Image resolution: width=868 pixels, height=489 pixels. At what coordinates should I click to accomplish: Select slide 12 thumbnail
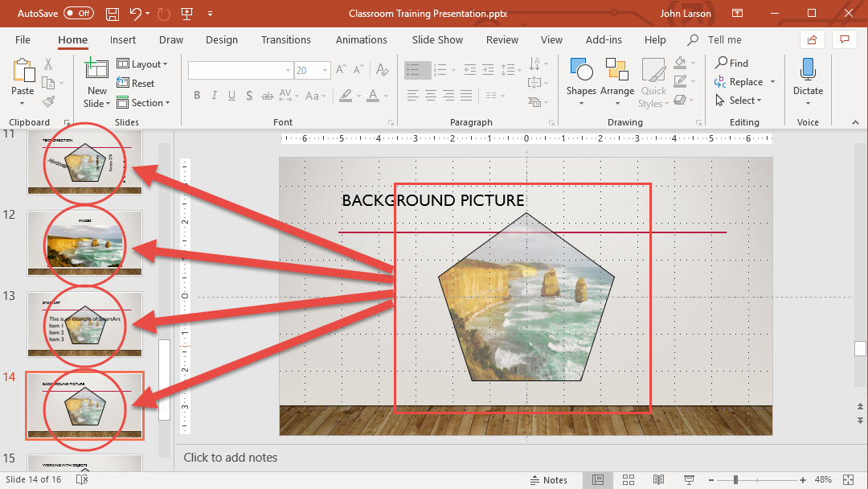[x=84, y=243]
